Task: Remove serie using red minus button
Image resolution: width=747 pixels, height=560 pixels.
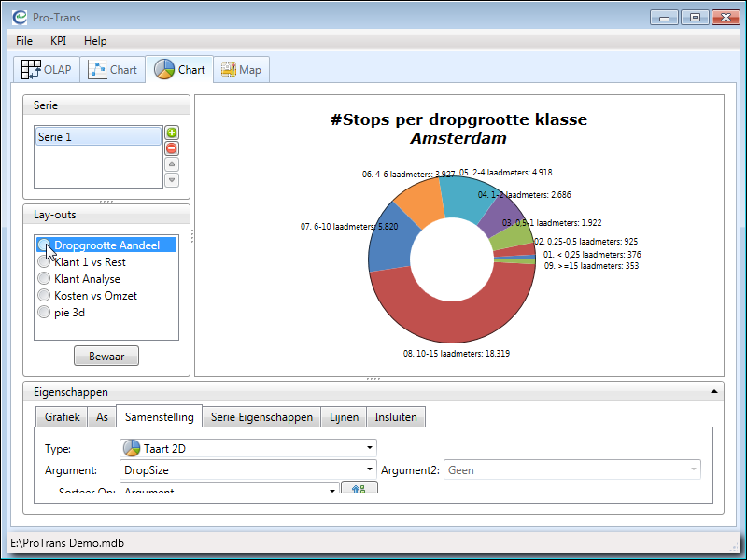Action: pyautogui.click(x=172, y=148)
